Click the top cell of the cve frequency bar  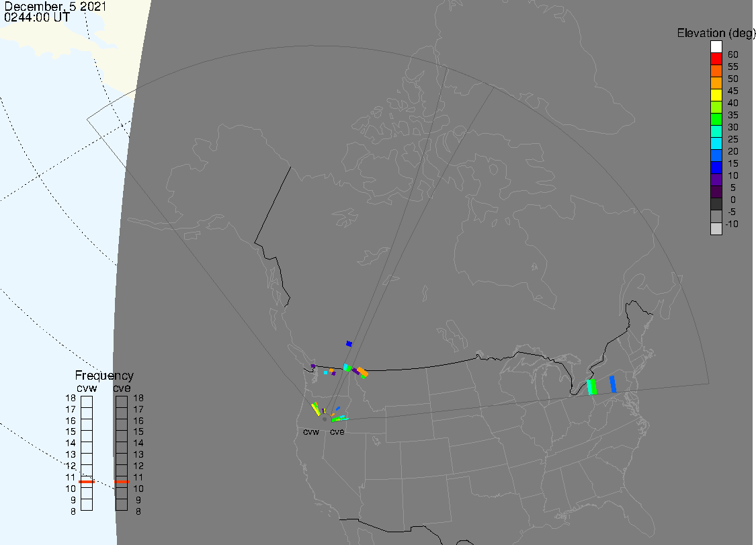click(x=122, y=402)
